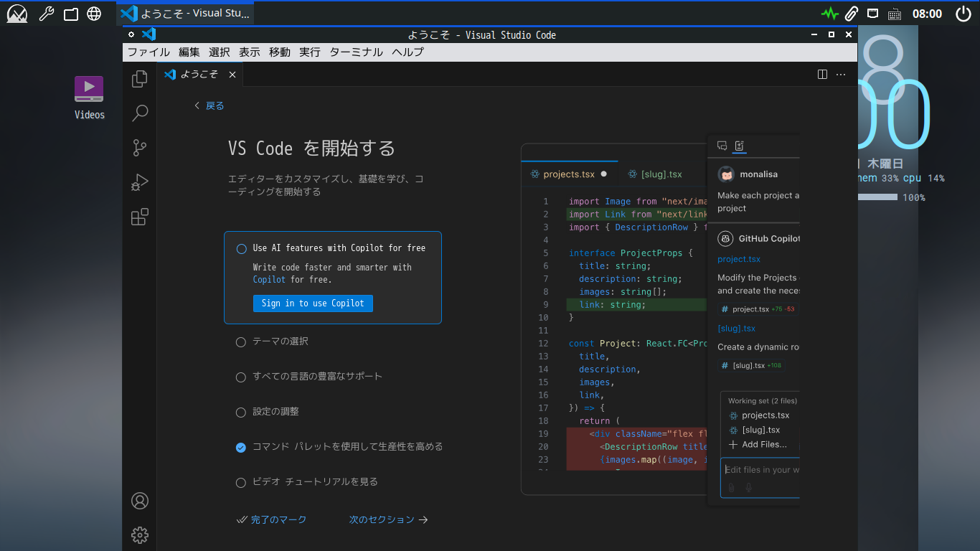Toggle the checked コマンド パレット step
The image size is (980, 551).
coord(241,448)
